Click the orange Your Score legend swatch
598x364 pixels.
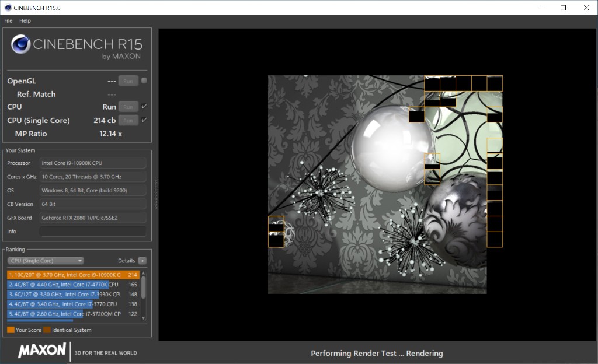coord(11,330)
